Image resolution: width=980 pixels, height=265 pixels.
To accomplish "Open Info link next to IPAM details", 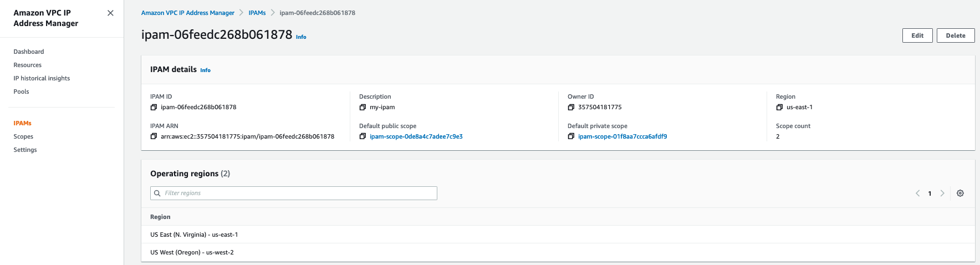I will (x=205, y=70).
